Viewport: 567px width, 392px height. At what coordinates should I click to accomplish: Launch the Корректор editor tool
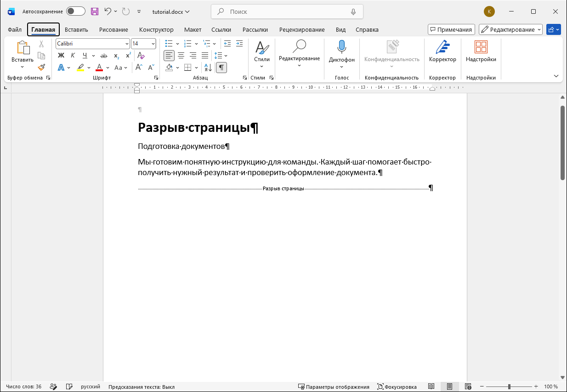tap(442, 51)
